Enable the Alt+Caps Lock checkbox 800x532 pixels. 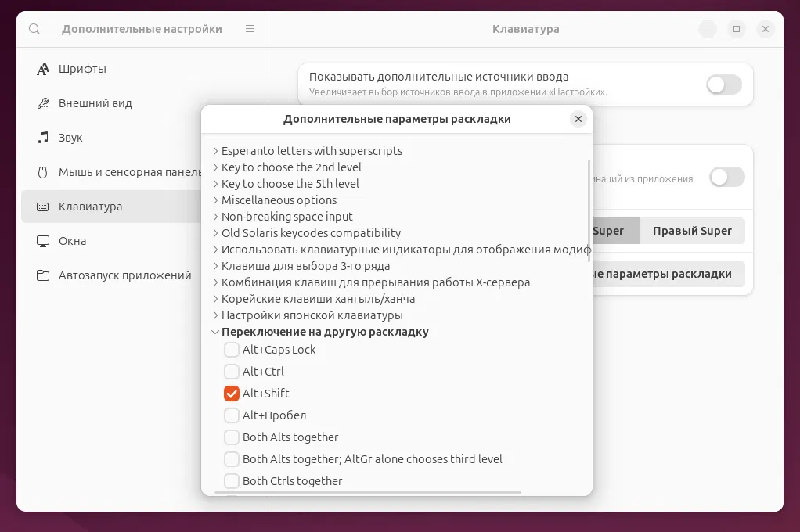coord(232,350)
